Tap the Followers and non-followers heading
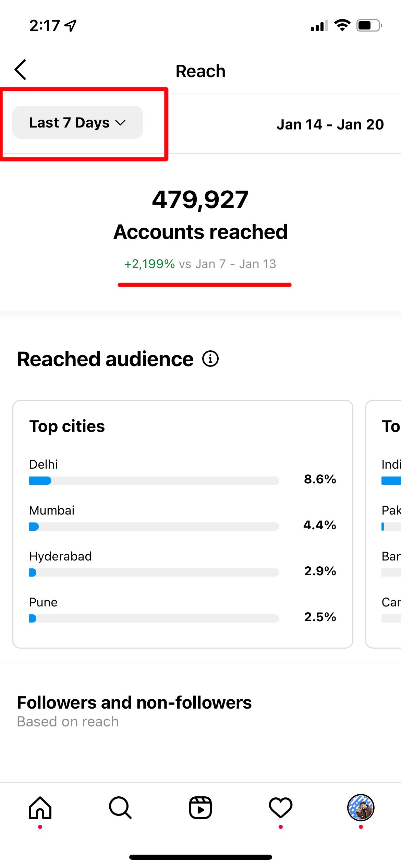 (134, 703)
